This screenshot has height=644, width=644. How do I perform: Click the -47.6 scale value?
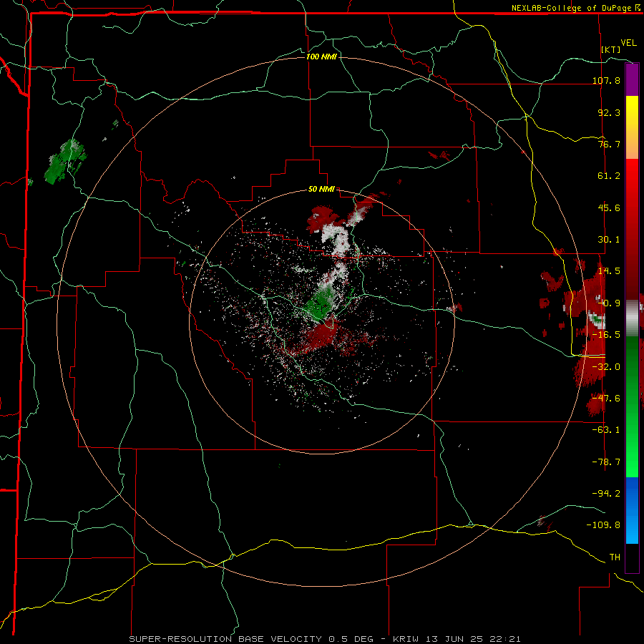(606, 399)
